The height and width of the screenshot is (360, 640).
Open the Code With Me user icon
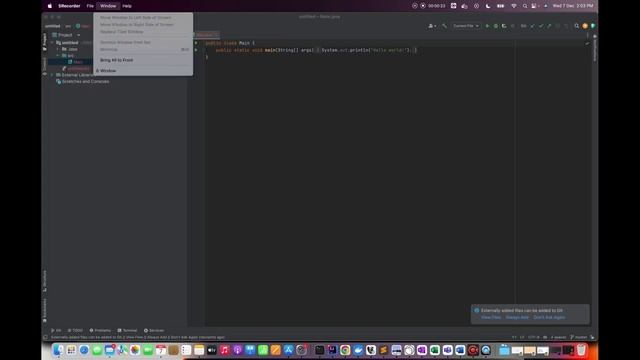pyautogui.click(x=432, y=26)
